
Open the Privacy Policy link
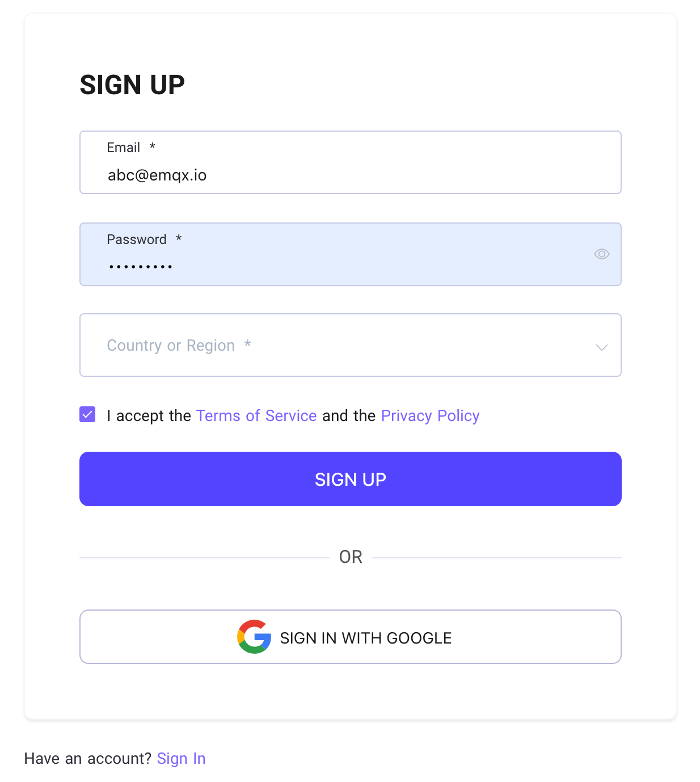[430, 416]
